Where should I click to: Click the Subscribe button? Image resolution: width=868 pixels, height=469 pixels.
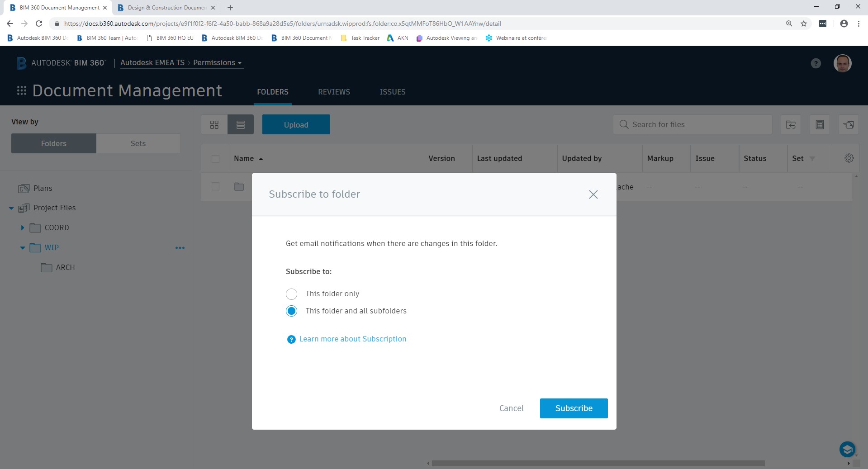click(573, 408)
